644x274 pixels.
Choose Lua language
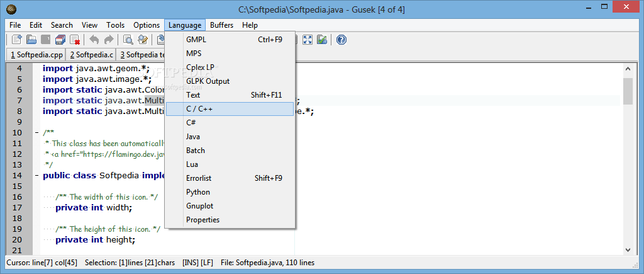230,164
